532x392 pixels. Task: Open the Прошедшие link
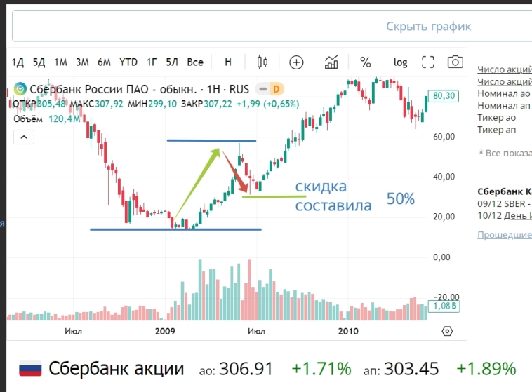504,234
